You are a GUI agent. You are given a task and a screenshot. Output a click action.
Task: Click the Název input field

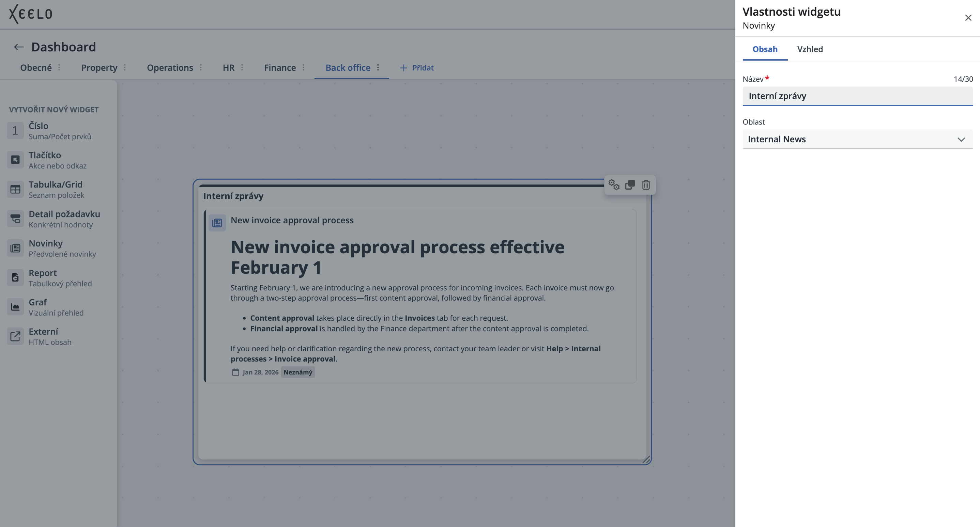pos(857,96)
